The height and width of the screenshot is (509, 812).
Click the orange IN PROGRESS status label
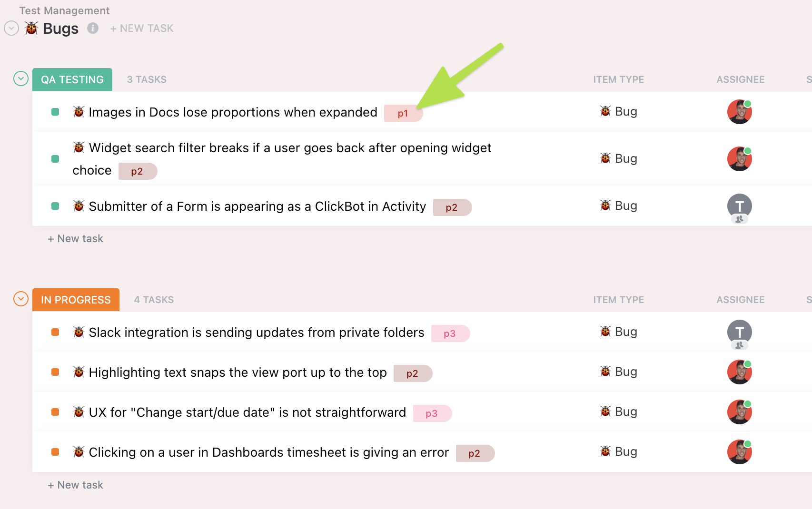pyautogui.click(x=76, y=300)
